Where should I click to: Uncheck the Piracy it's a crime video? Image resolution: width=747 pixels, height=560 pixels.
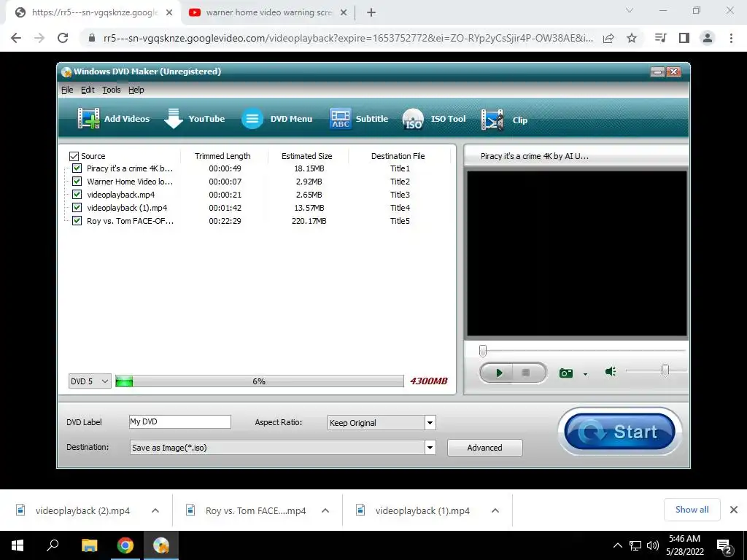click(x=77, y=168)
